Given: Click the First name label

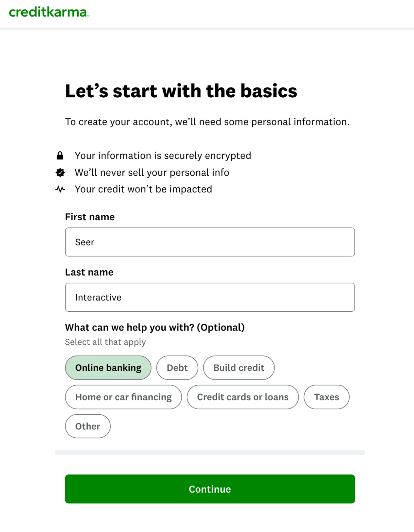Looking at the screenshot, I should point(90,217).
